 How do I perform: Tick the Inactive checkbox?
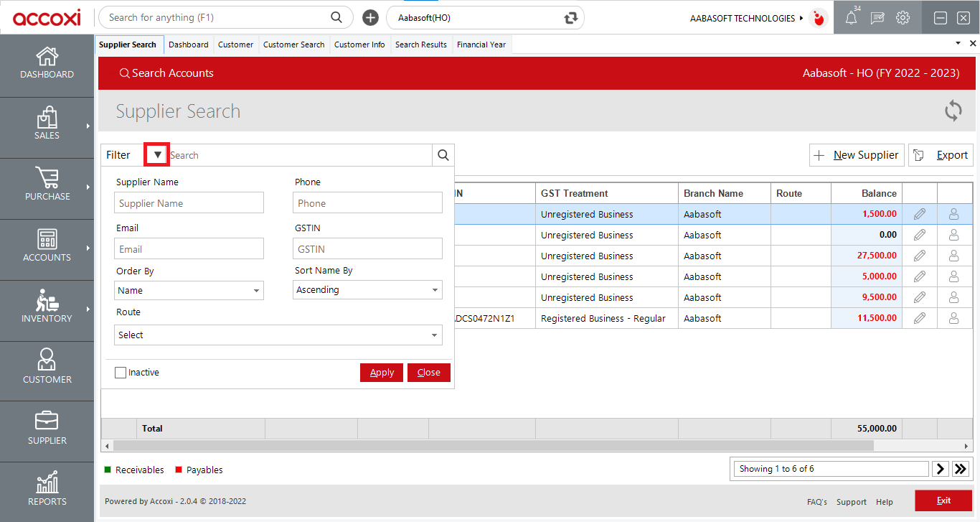click(121, 373)
